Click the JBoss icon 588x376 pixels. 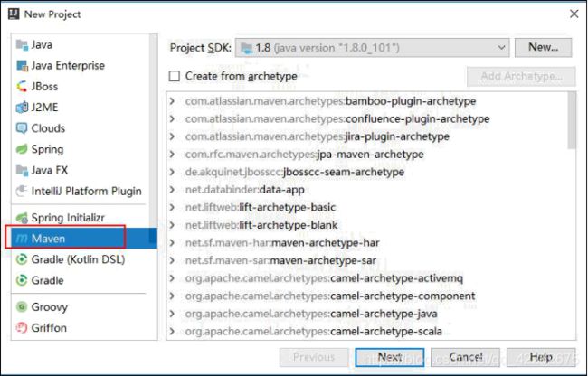tap(22, 87)
